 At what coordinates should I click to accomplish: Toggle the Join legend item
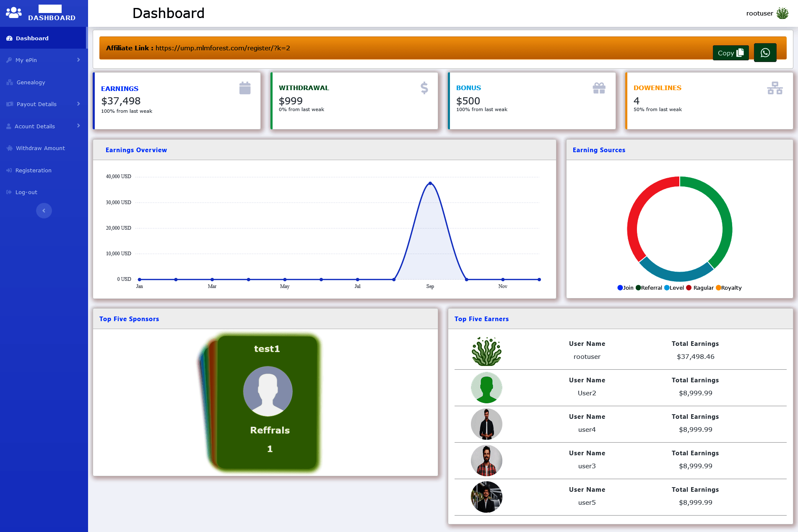pos(625,288)
